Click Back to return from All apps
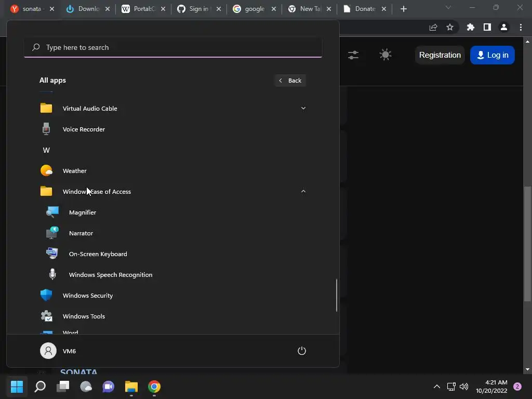Screen dimensions: 532x399 coord(290,81)
